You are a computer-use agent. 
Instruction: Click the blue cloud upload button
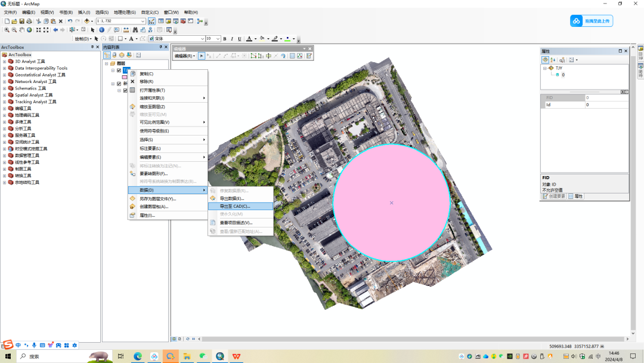(x=592, y=21)
